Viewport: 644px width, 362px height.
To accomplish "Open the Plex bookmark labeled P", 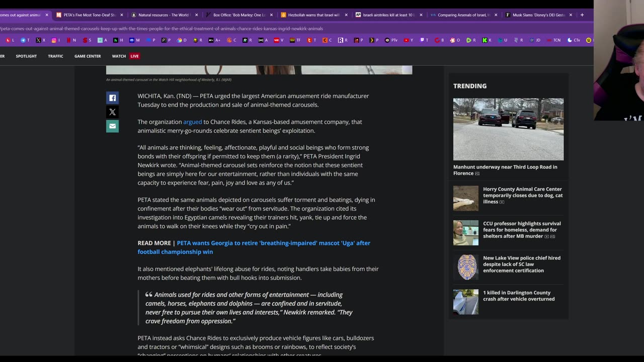I will click(375, 40).
